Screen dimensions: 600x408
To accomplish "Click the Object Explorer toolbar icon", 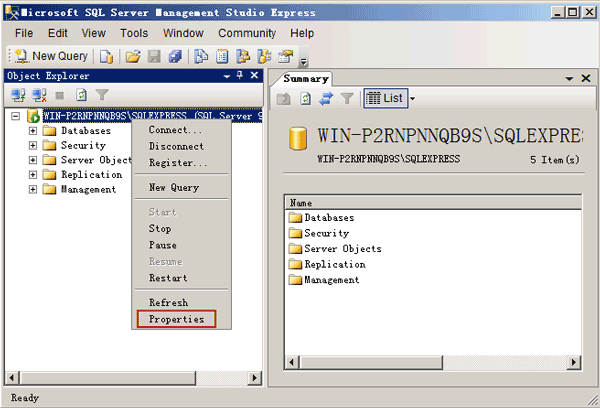I will (243, 57).
